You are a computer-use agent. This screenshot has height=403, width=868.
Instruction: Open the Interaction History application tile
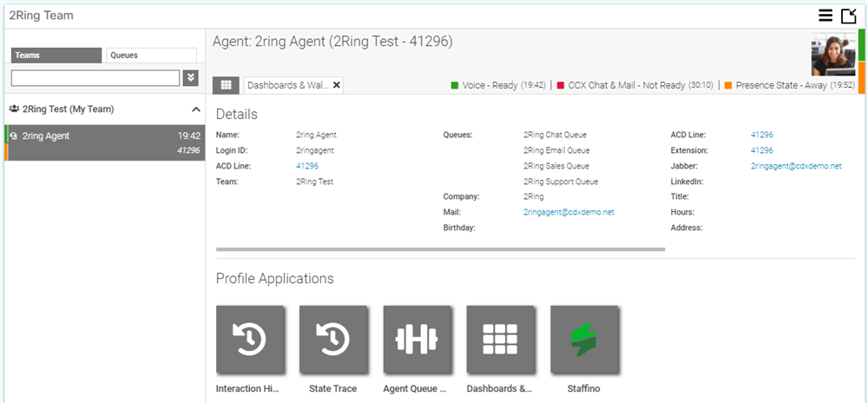pos(250,339)
